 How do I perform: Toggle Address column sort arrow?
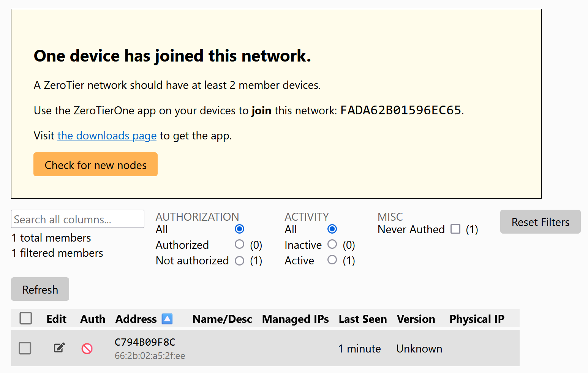coord(167,319)
